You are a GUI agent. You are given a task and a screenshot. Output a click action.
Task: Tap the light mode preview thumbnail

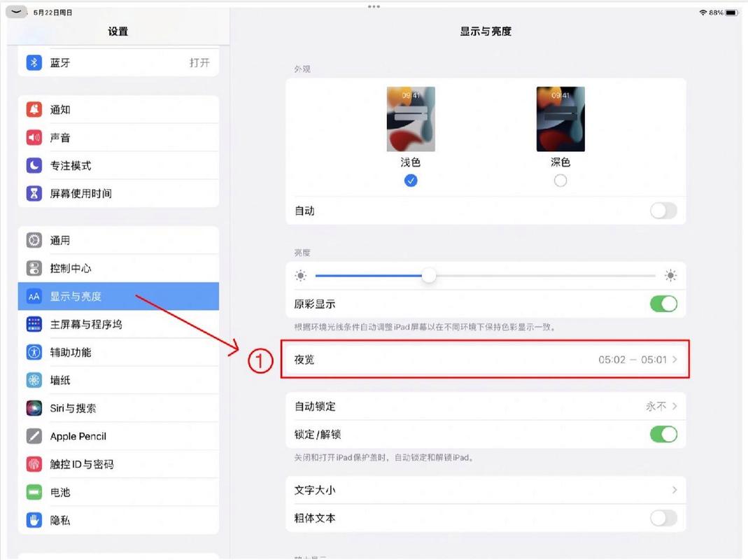click(x=411, y=119)
